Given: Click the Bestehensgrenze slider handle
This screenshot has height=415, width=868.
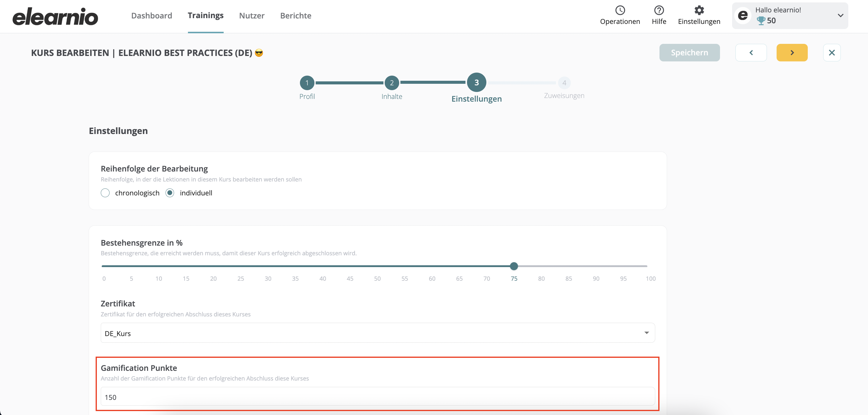Looking at the screenshot, I should pos(514,266).
